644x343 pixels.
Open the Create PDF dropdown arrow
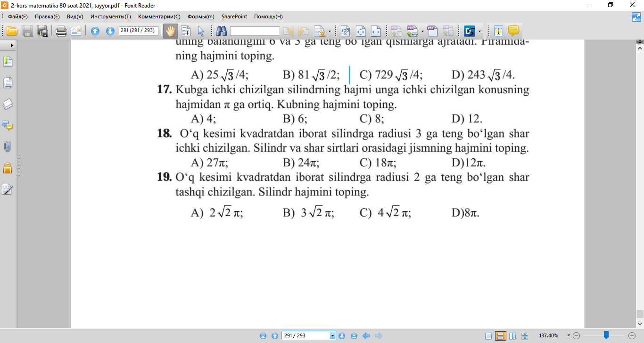[422, 31]
